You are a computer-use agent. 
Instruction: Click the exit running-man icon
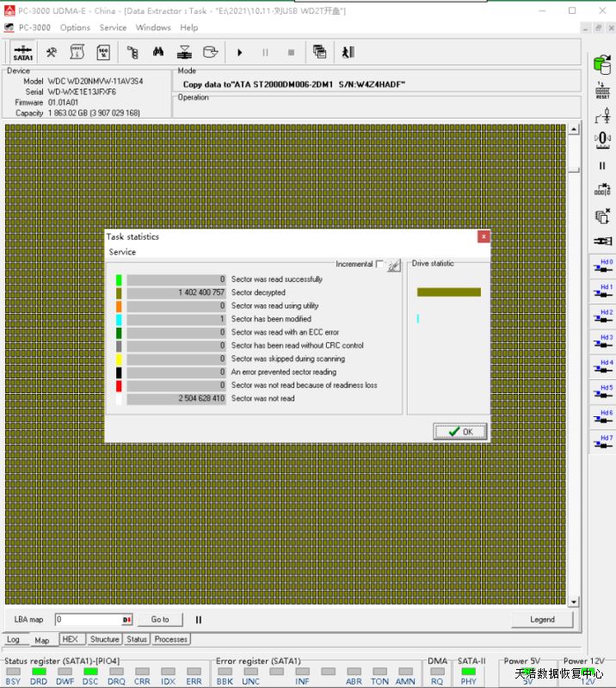point(348,52)
